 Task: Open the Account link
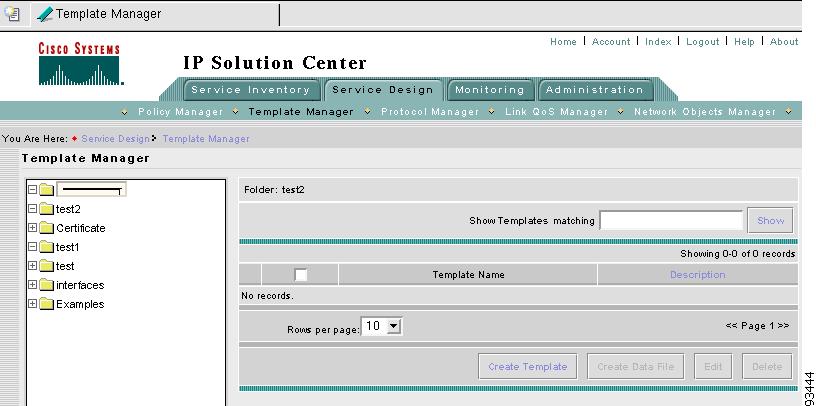[611, 42]
